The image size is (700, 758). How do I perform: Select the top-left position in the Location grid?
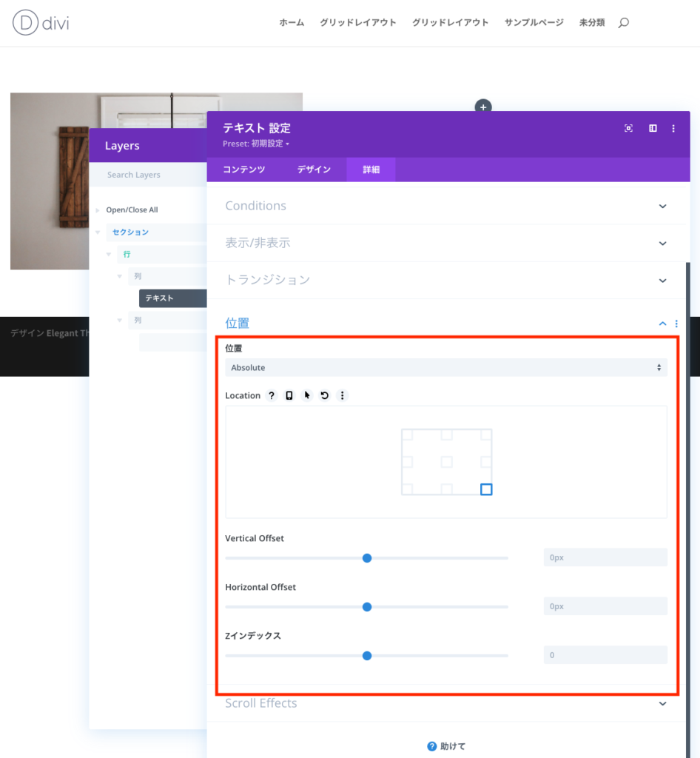pyautogui.click(x=407, y=435)
